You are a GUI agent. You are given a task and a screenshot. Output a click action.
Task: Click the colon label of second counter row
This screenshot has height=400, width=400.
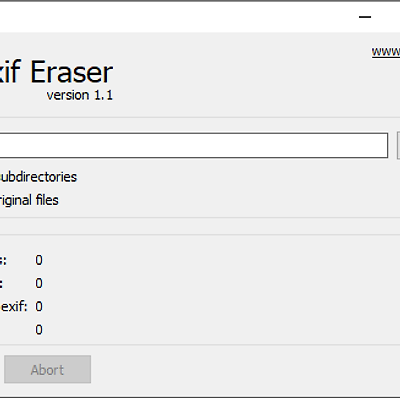coord(1,284)
